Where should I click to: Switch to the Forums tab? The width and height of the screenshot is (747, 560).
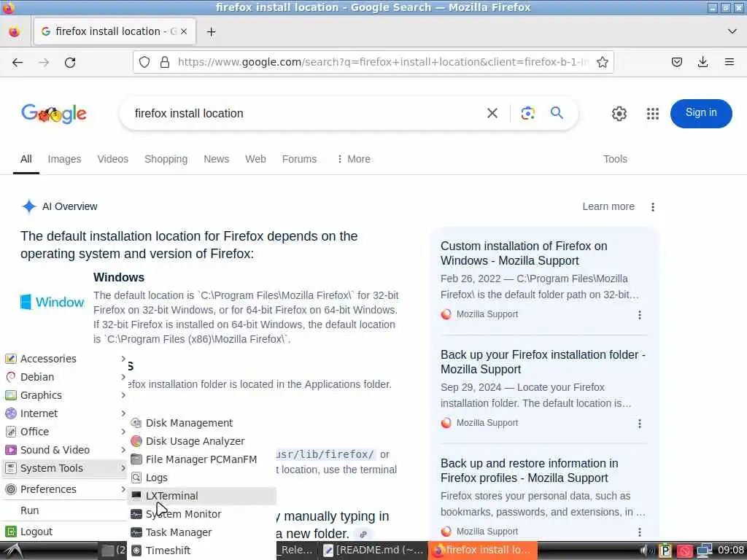pyautogui.click(x=299, y=159)
